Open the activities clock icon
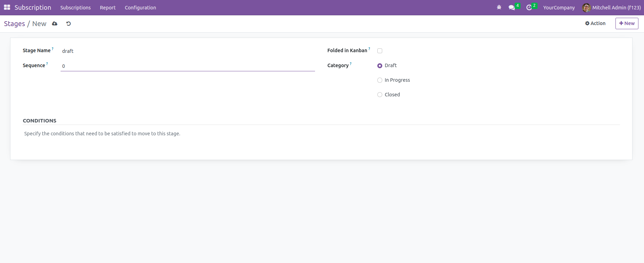The height and width of the screenshot is (263, 644). coord(529,7)
